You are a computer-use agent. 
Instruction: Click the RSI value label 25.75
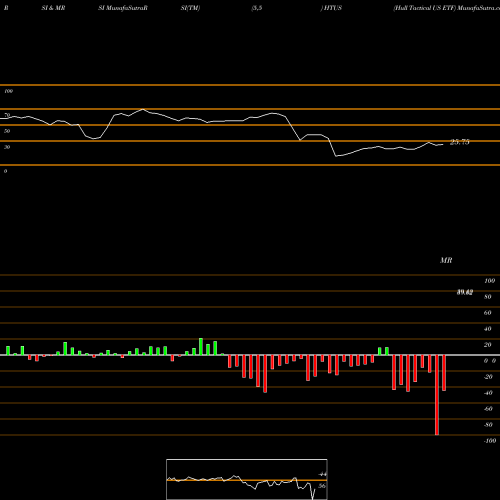pos(460,142)
